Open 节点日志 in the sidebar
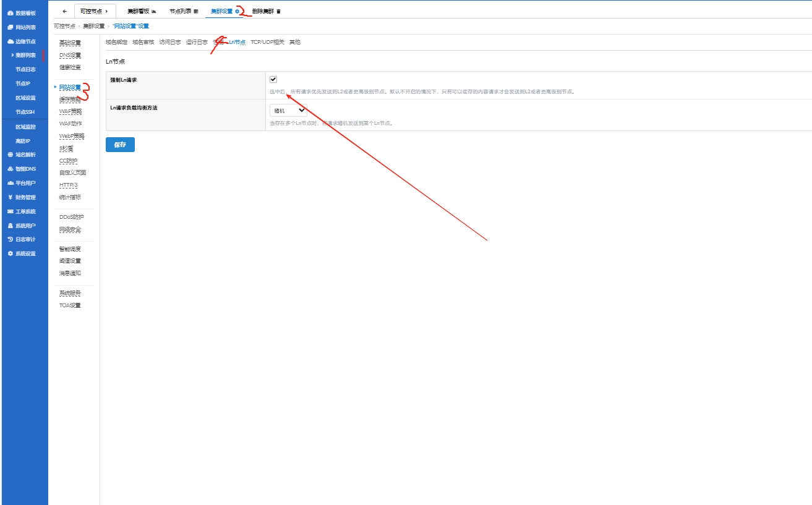The height and width of the screenshot is (505, 812). click(x=25, y=69)
